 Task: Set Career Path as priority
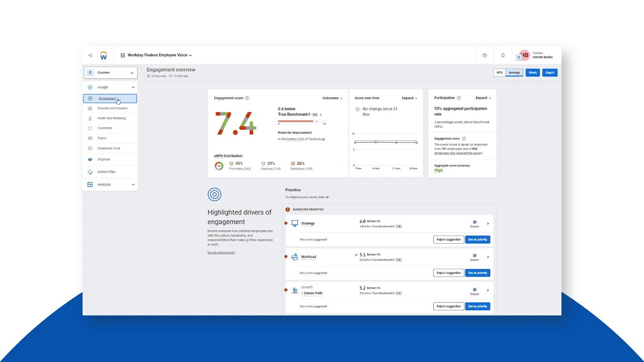pos(477,306)
